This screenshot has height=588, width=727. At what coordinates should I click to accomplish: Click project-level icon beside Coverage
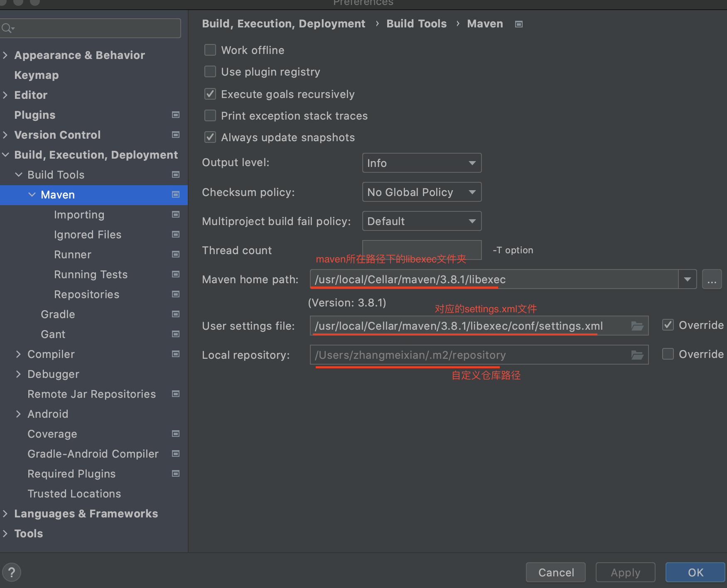coord(176,434)
